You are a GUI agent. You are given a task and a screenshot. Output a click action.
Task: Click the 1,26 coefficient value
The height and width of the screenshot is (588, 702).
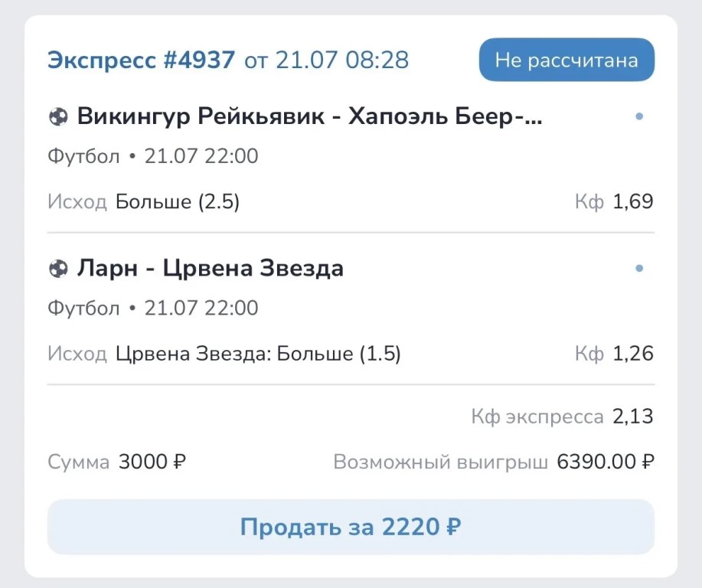pyautogui.click(x=633, y=354)
